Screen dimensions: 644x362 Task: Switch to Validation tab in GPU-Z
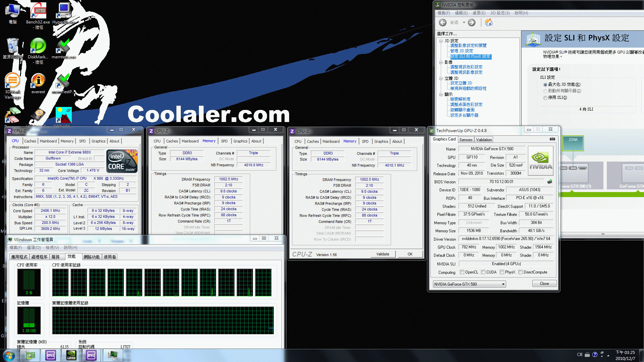[484, 140]
